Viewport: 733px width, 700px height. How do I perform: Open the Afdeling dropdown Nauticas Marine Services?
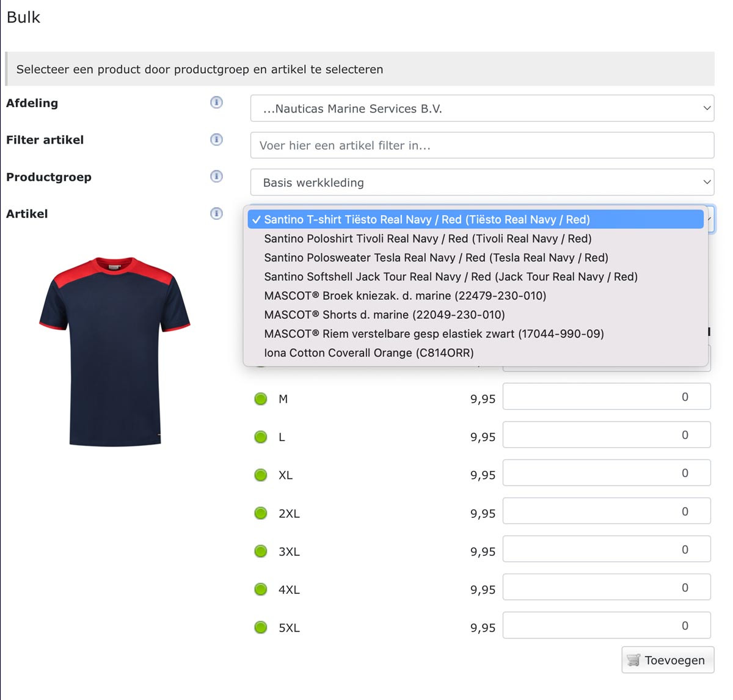click(x=482, y=109)
